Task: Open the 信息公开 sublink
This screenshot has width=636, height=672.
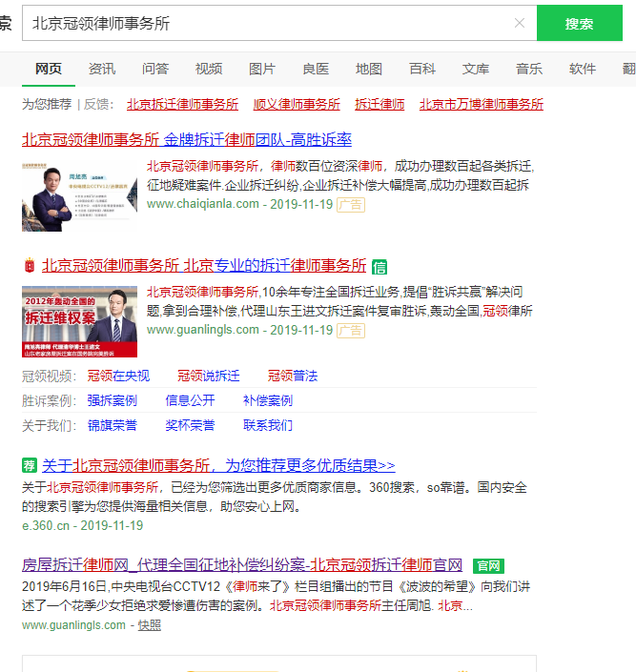Action: pos(190,400)
